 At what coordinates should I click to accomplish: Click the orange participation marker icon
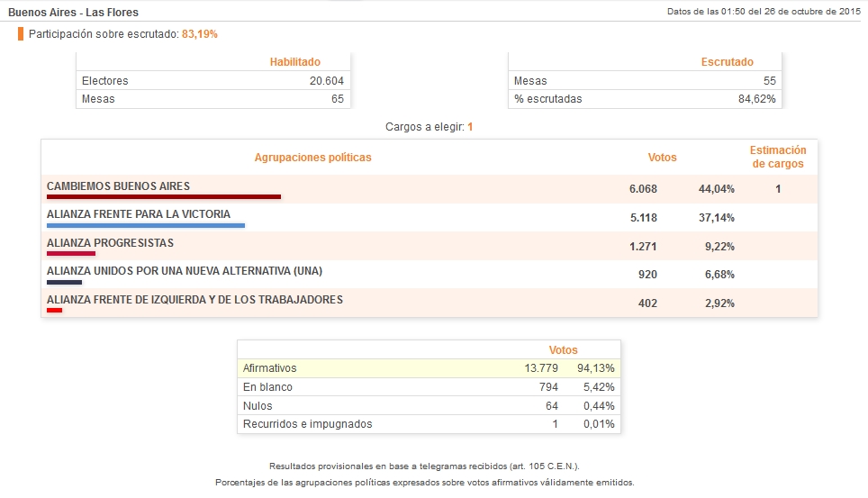coord(21,34)
